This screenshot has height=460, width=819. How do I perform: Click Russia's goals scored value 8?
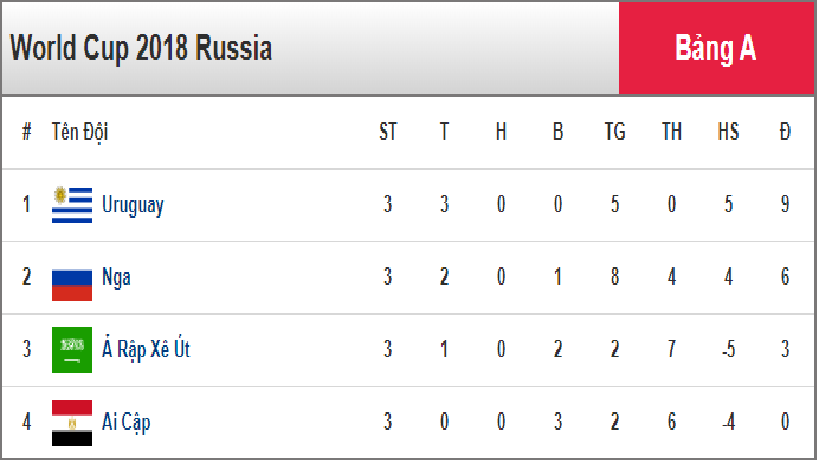(615, 277)
